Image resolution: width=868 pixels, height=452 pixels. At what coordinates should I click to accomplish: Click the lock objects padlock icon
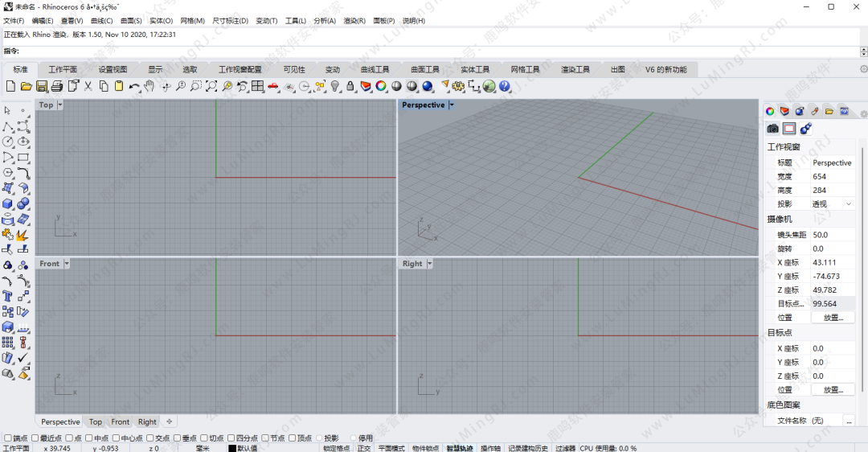coord(350,86)
